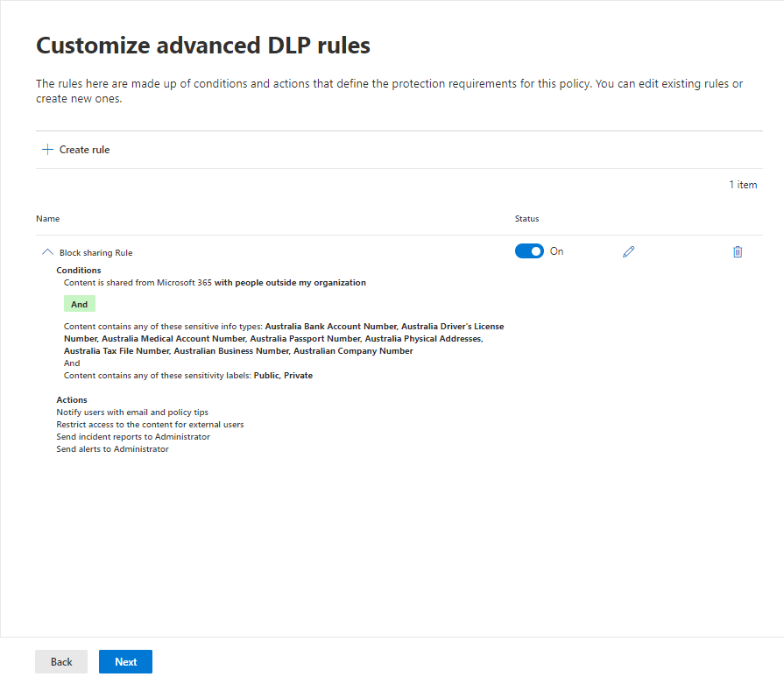The width and height of the screenshot is (784, 684).
Task: Click the On label beside the toggle
Action: 556,251
